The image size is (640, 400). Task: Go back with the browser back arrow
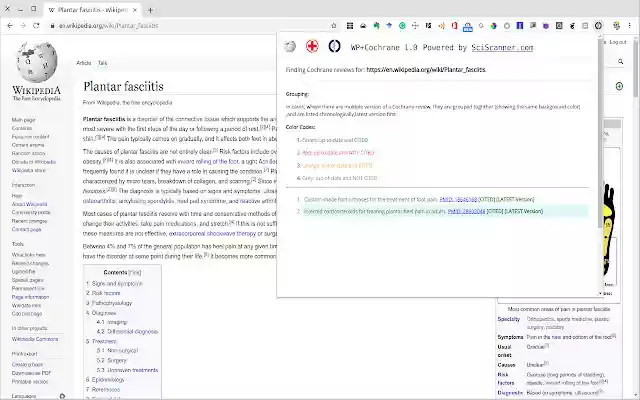click(x=10, y=25)
